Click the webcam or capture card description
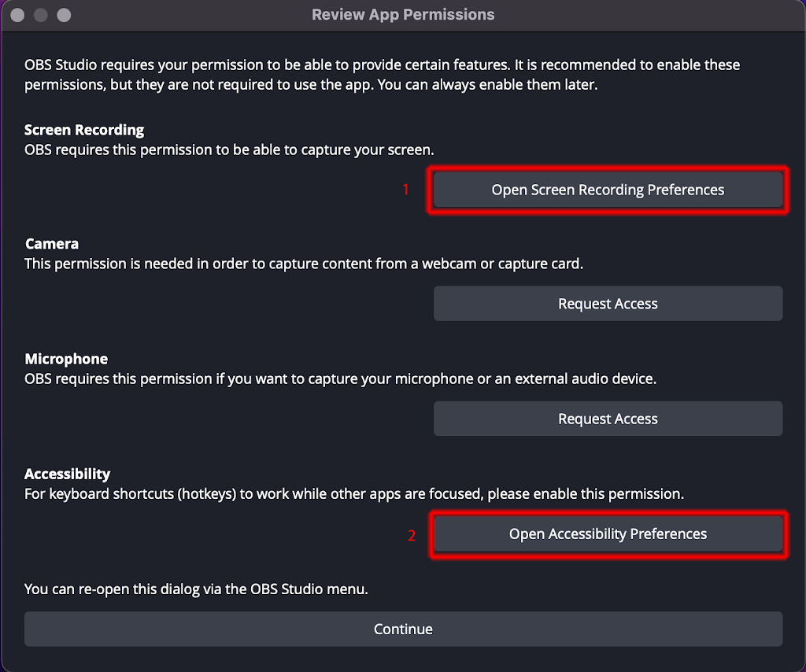The height and width of the screenshot is (672, 806). pyautogui.click(x=304, y=264)
